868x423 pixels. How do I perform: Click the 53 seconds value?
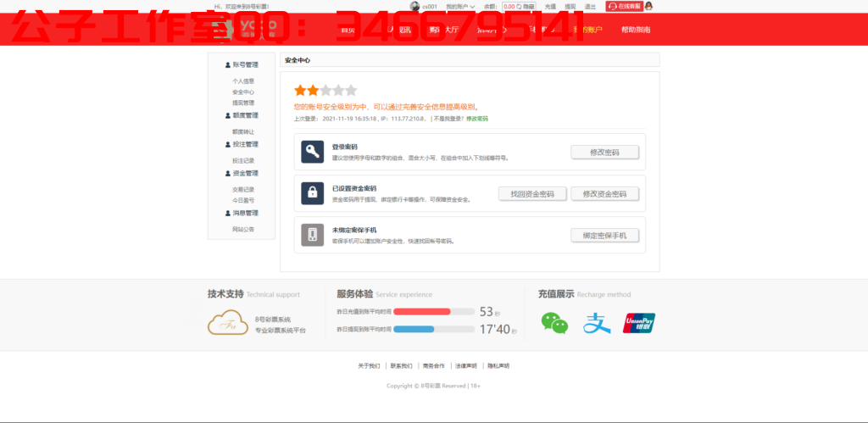click(x=486, y=312)
